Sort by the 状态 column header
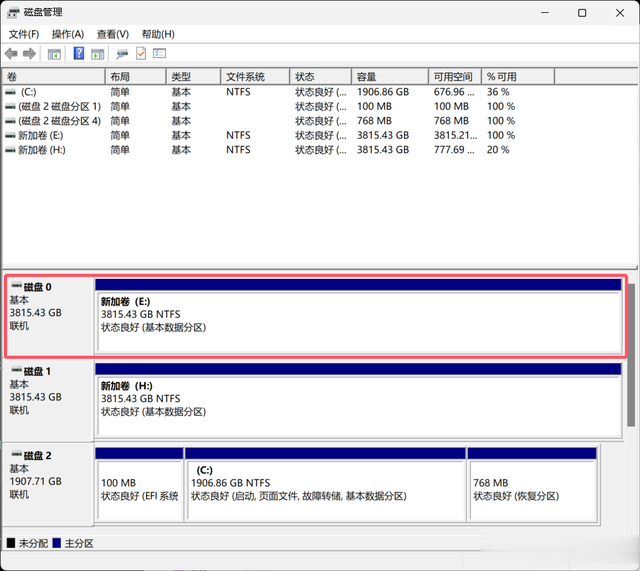This screenshot has width=640, height=571. (320, 77)
